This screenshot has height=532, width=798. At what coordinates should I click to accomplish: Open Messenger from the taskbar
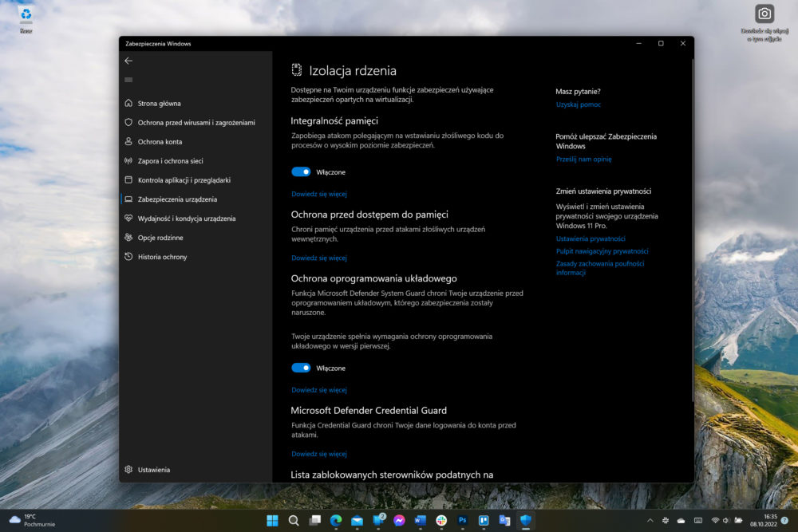click(x=400, y=520)
